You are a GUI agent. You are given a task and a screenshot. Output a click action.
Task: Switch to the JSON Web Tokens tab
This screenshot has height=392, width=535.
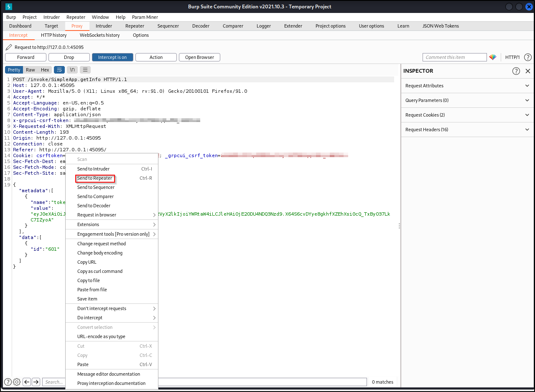(441, 26)
